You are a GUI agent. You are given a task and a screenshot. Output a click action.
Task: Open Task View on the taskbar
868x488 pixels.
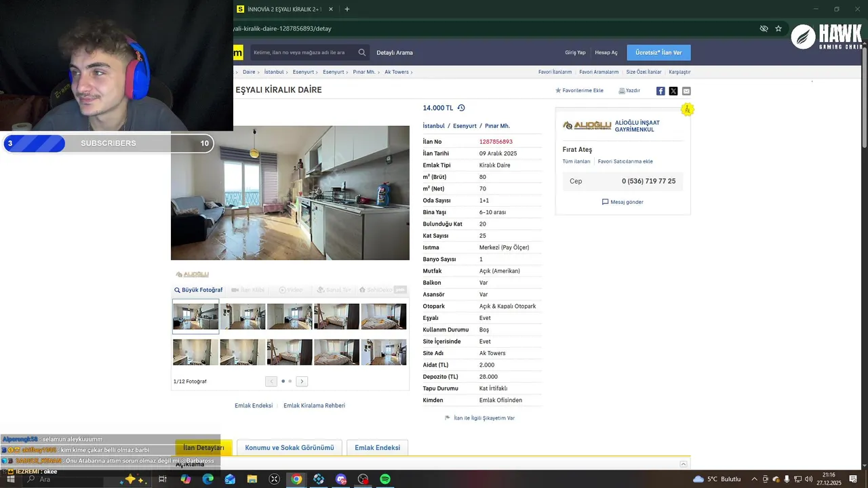163,479
